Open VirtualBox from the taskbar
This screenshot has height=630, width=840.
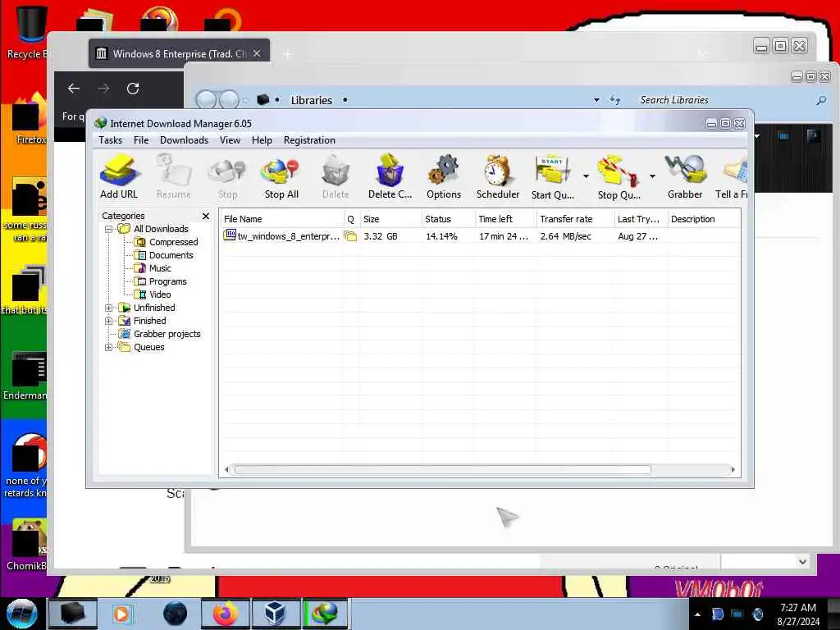pos(276,614)
